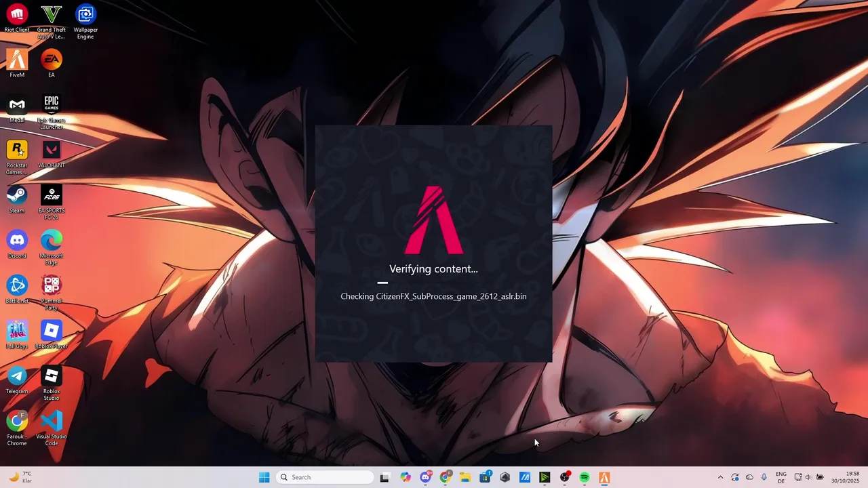Expand the hidden system tray icons
This screenshot has width=868, height=488.
[720, 477]
